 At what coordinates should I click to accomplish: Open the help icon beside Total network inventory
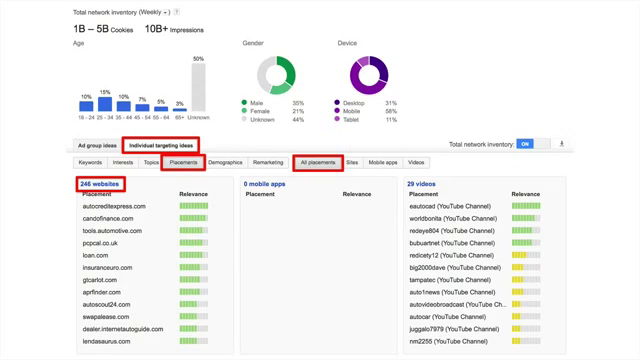point(177,12)
